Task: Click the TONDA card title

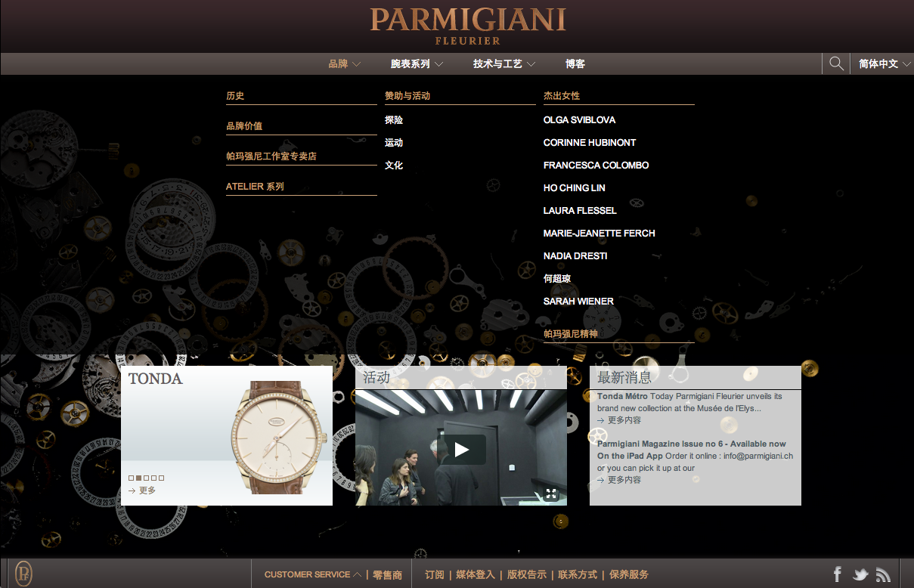Action: [x=156, y=379]
